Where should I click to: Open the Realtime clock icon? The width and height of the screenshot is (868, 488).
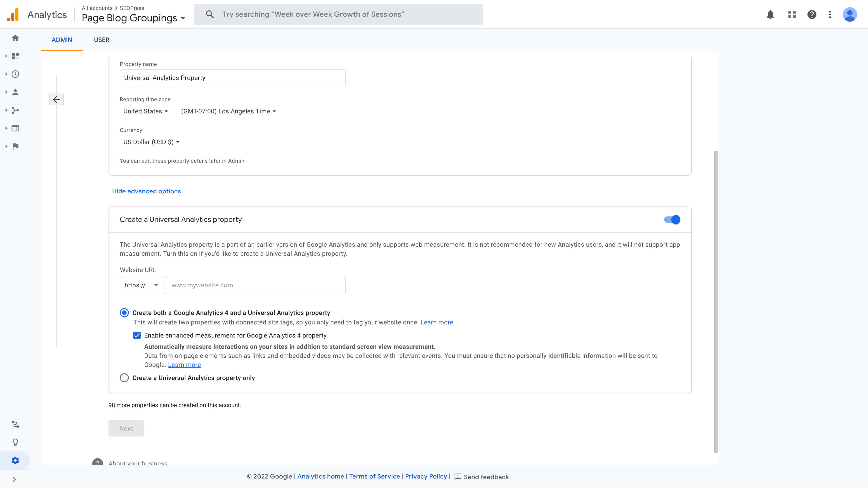pos(15,74)
